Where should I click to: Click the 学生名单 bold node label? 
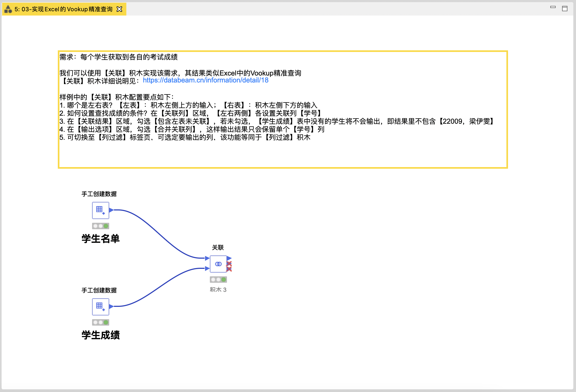point(100,239)
